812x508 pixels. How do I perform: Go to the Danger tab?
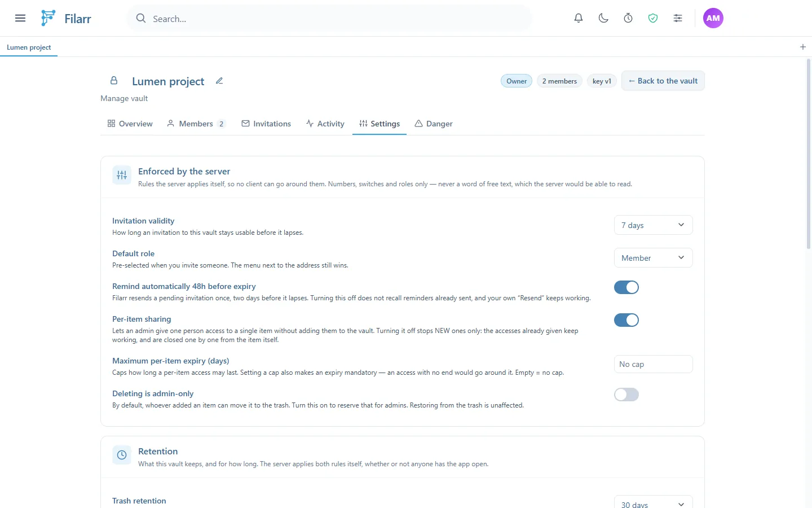(x=434, y=124)
